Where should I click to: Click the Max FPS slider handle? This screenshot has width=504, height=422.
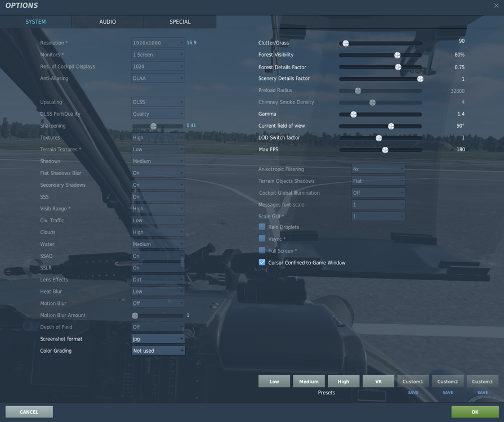385,150
